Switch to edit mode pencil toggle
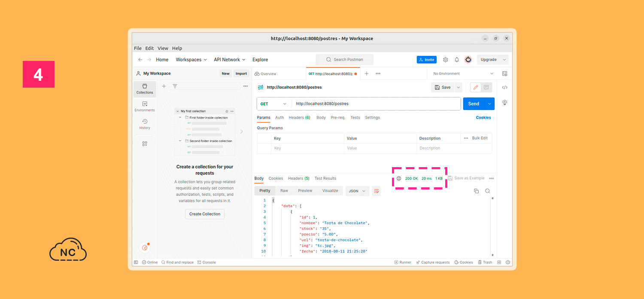This screenshot has height=299, width=644. point(475,87)
